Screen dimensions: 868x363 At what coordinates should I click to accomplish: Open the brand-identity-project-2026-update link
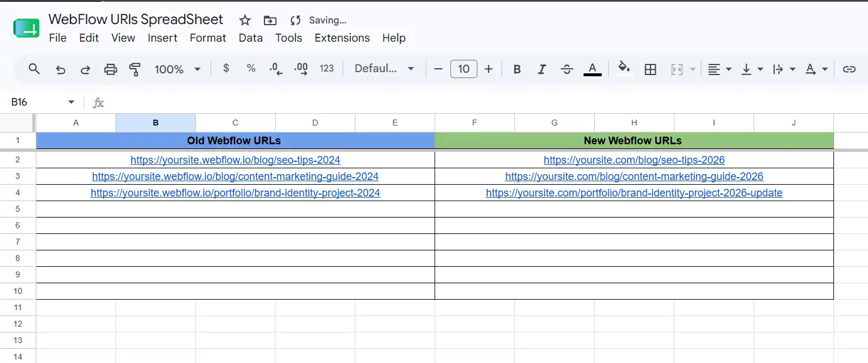click(x=634, y=193)
